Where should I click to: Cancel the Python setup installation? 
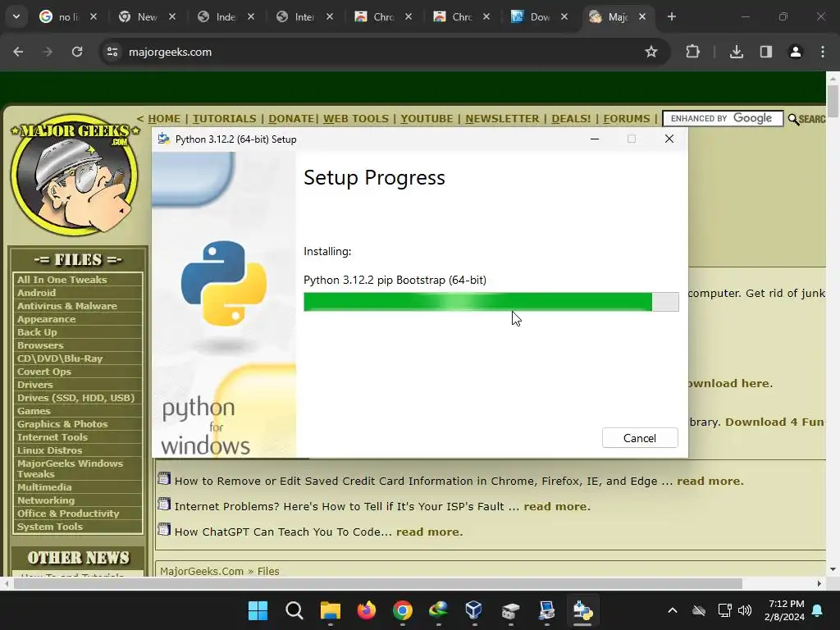(x=640, y=438)
